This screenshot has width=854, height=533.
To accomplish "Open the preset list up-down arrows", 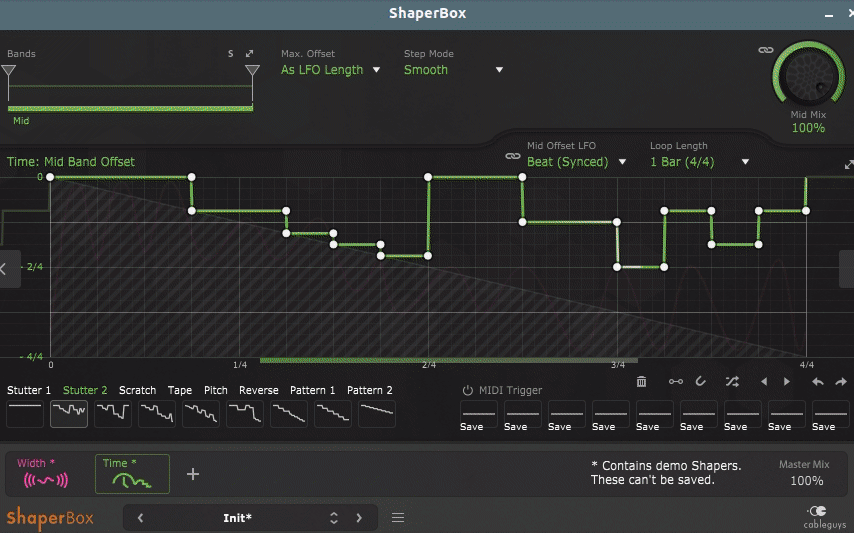I will (334, 518).
